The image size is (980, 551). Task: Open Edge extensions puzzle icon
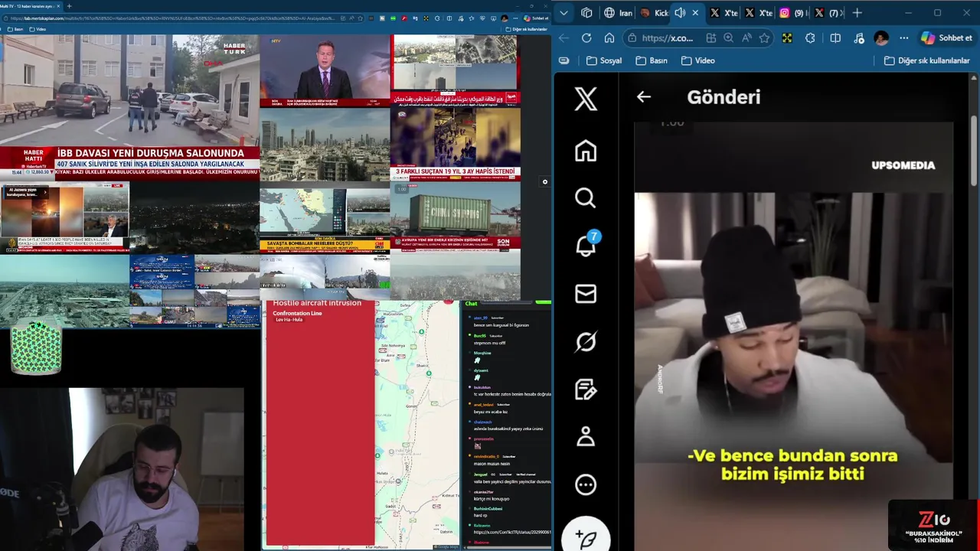(x=810, y=37)
